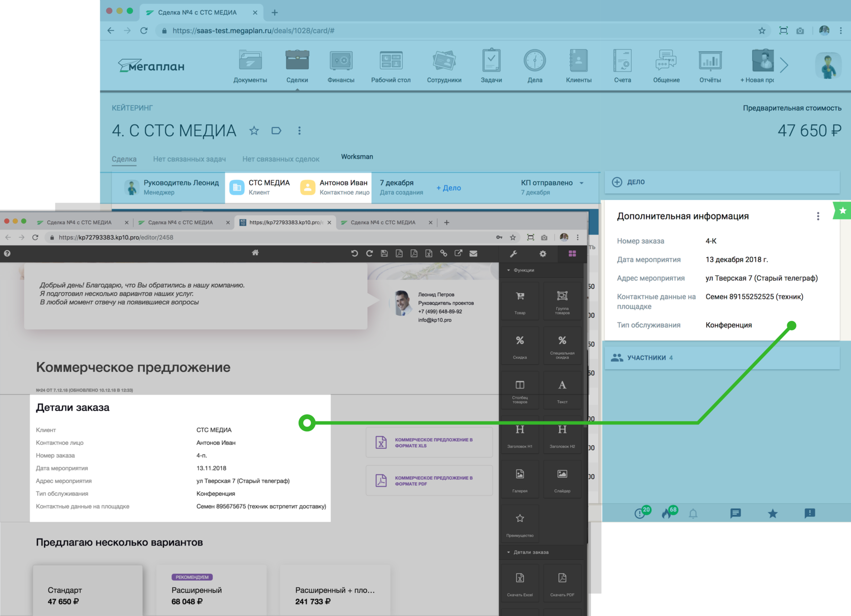Viewport: 851px width, 616px height.
Task: Expand the КП отправлено status dropdown
Action: 582,183
